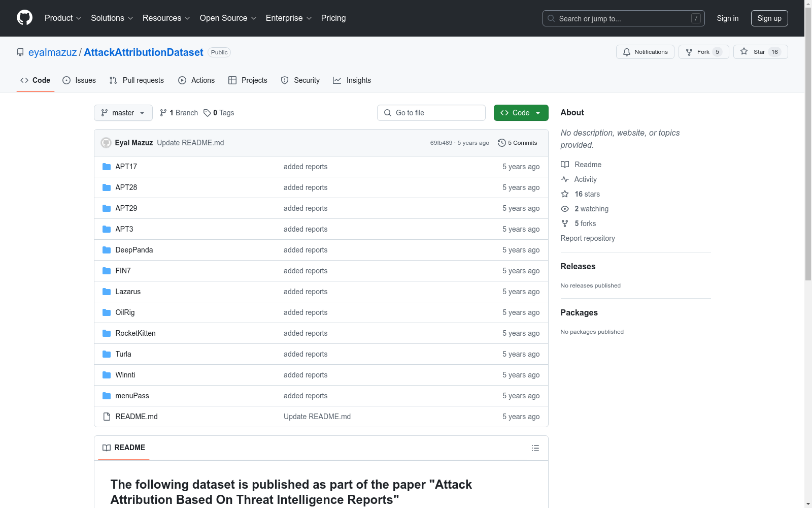Open the APT17 folder name link
Screen dimensions: 812x508
click(126, 167)
